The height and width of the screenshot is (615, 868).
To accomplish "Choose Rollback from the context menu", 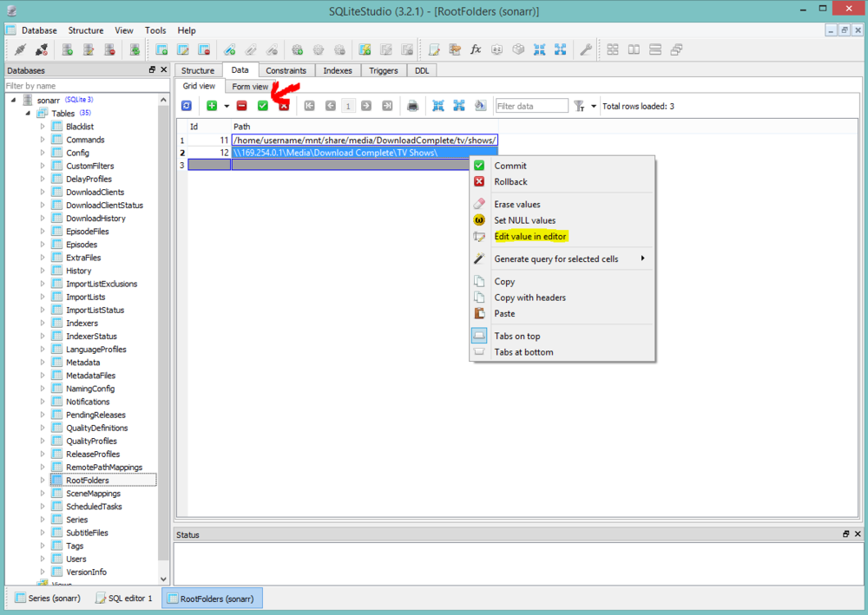I will click(x=510, y=181).
